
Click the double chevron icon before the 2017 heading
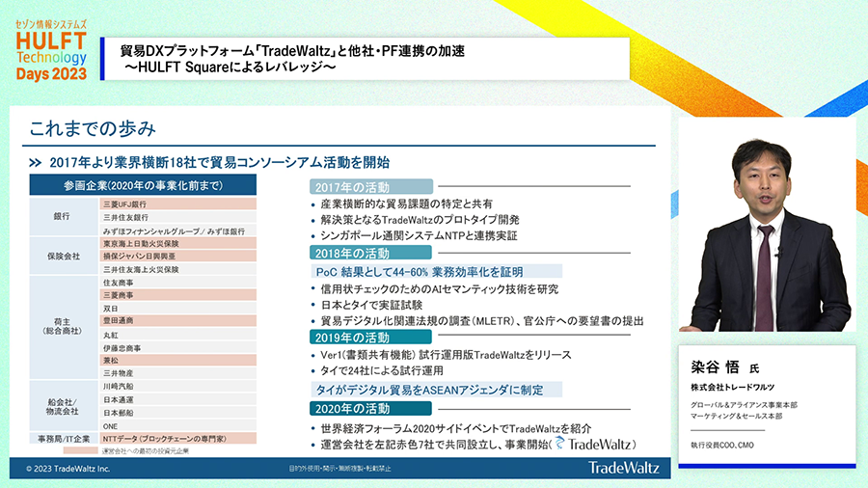coord(36,162)
